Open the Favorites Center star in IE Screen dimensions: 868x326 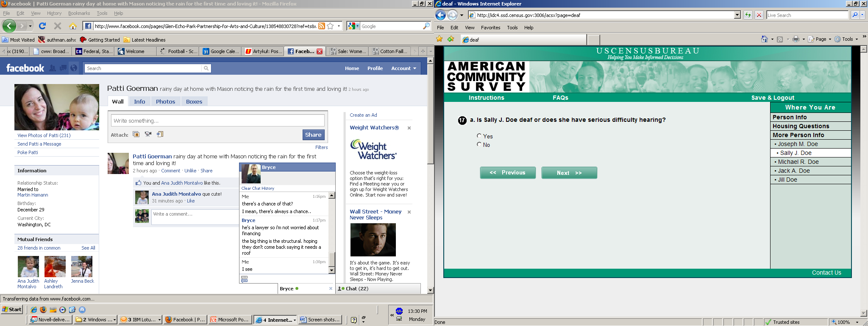[x=440, y=39]
